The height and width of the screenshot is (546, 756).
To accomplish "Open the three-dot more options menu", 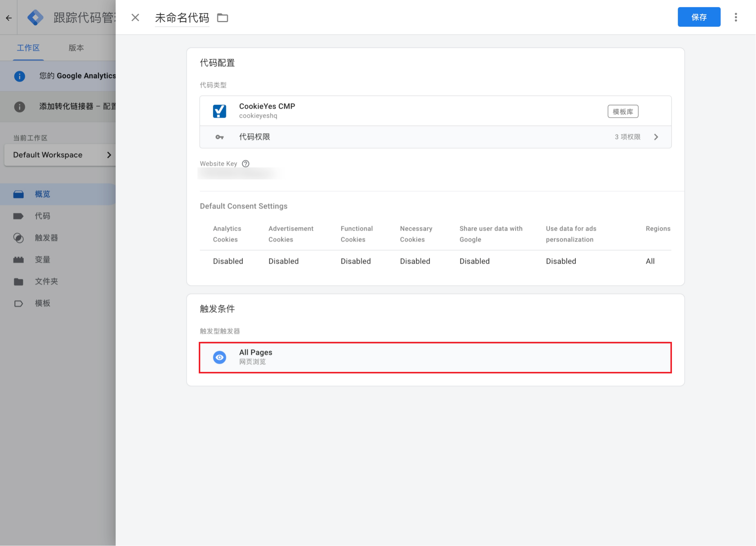I will click(x=736, y=17).
